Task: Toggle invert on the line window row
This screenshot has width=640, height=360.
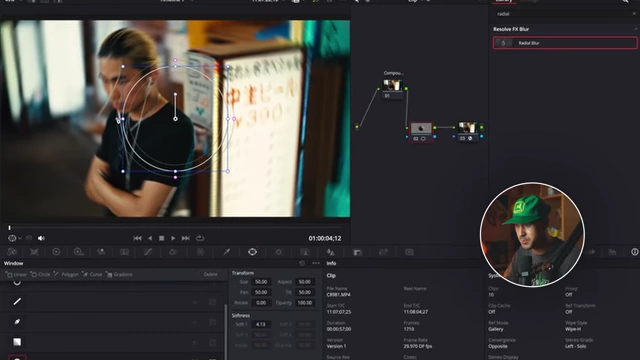Action: pos(195,302)
